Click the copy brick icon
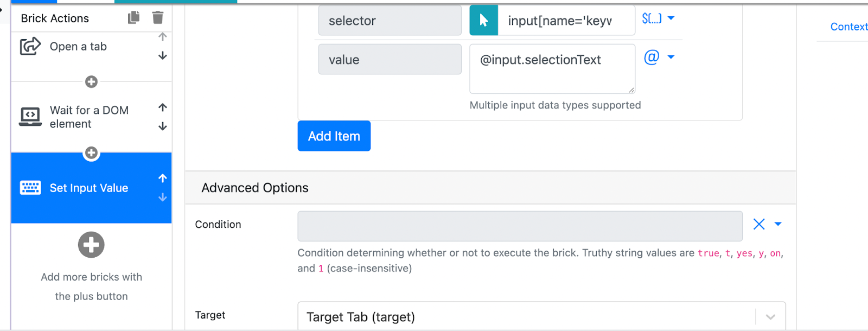The width and height of the screenshot is (868, 331). (133, 18)
